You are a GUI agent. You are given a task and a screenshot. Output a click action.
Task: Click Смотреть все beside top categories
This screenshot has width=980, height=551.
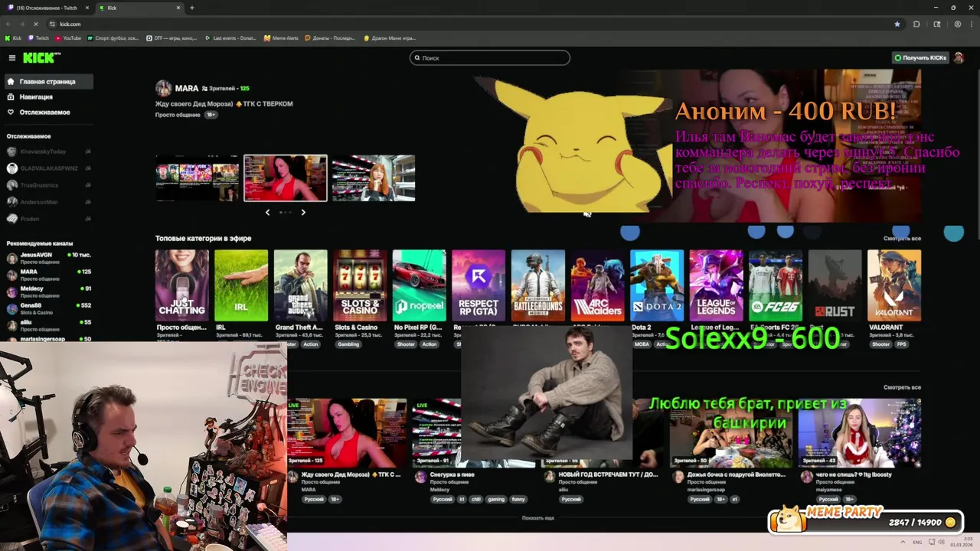coord(902,239)
